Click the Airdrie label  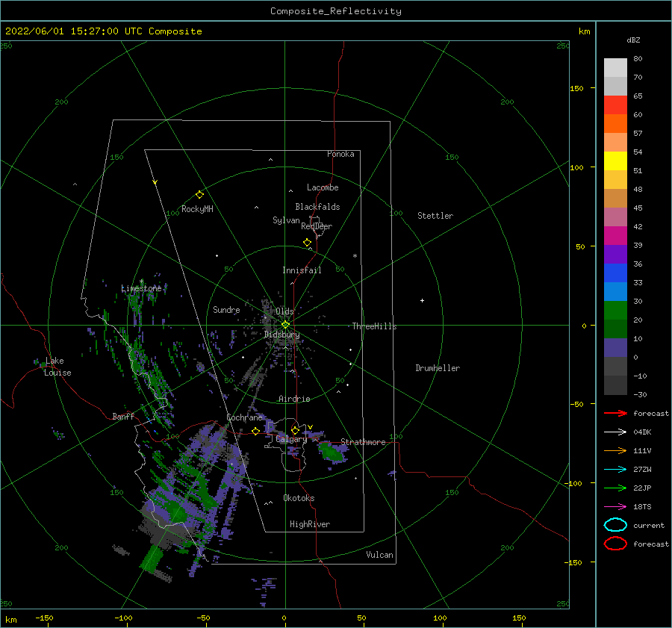tap(294, 399)
